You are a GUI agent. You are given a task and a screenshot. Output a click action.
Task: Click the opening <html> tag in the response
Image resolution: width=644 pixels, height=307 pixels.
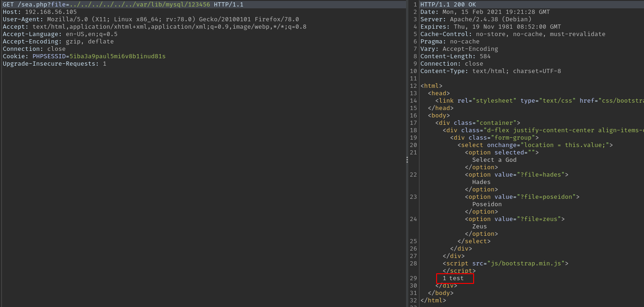coord(431,86)
